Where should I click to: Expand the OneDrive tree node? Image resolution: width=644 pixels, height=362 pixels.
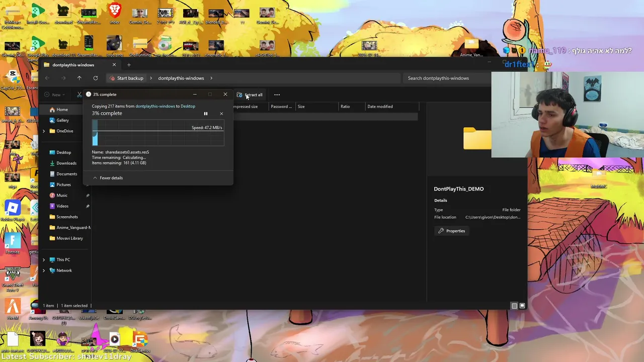click(44, 131)
